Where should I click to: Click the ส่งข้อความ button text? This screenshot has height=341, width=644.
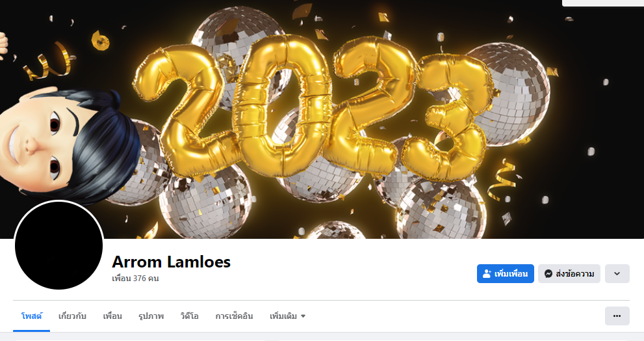coord(574,274)
